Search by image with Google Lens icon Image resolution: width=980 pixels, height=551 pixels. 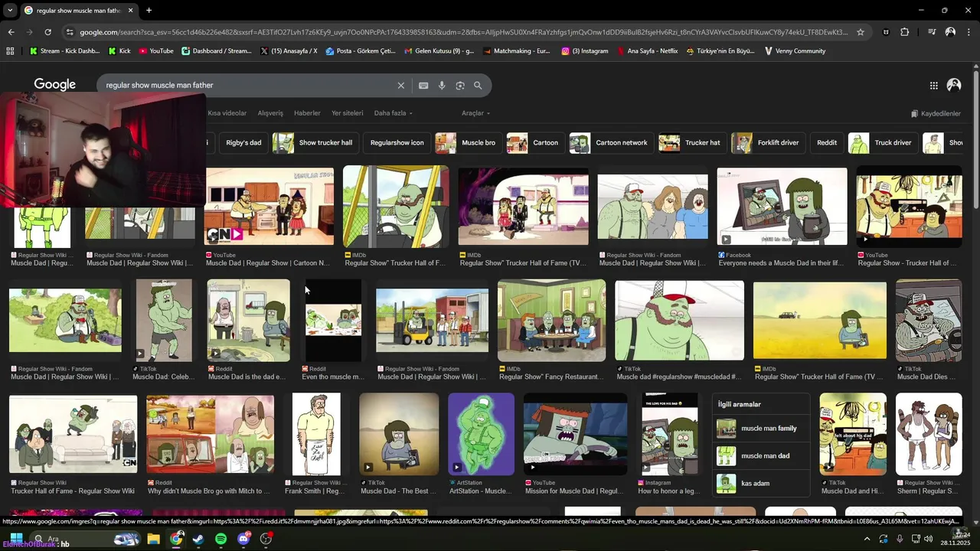[460, 86]
